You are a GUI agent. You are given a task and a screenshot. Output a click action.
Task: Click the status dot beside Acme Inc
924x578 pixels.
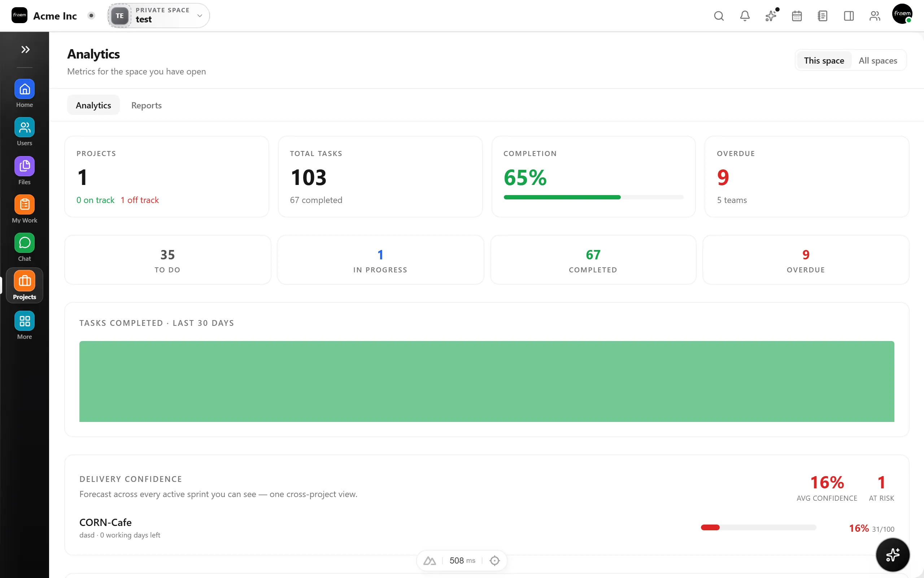pyautogui.click(x=91, y=16)
